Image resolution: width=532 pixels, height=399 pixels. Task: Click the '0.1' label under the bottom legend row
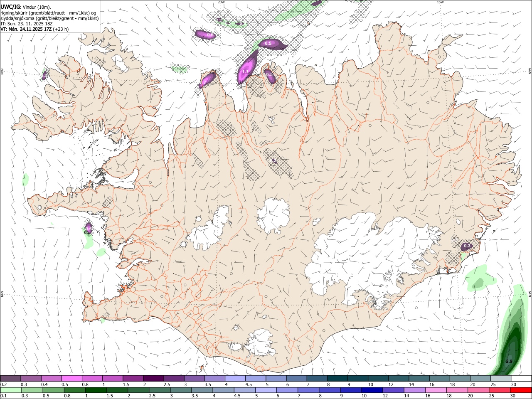click(4, 396)
